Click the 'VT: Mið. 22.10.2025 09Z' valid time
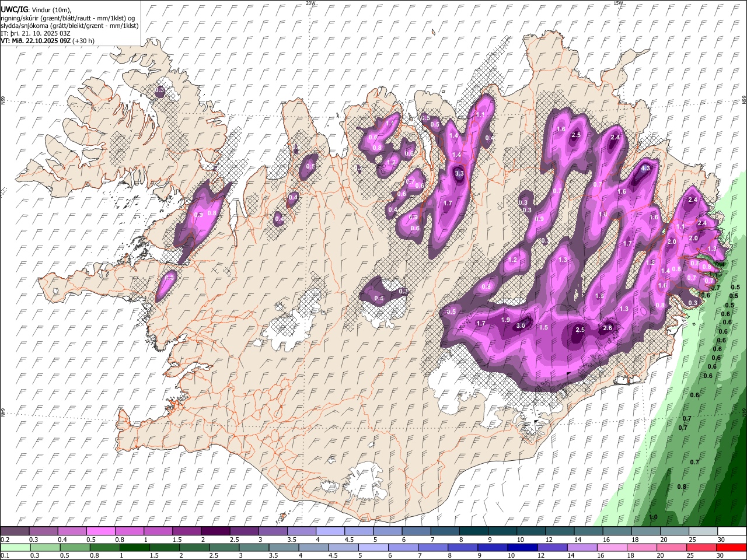This screenshot has width=747, height=560. [36, 41]
